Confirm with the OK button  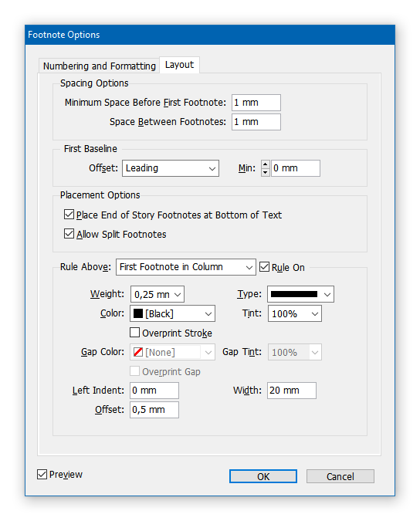click(263, 476)
